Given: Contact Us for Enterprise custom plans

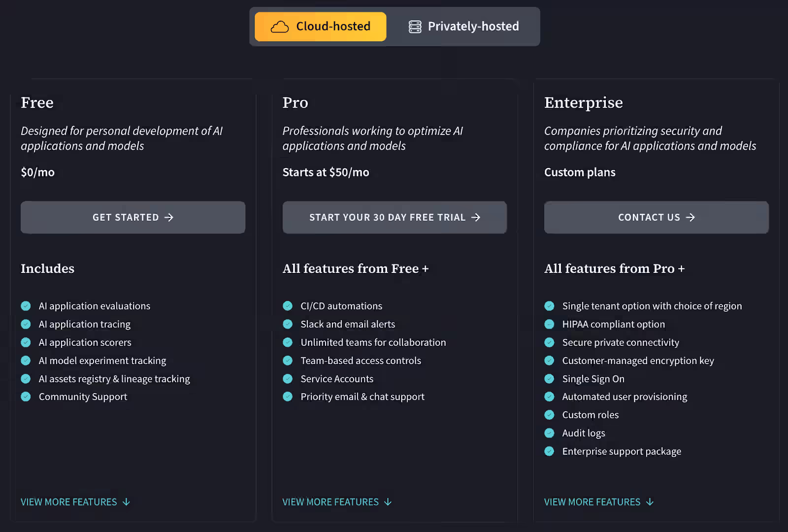Looking at the screenshot, I should pyautogui.click(x=656, y=217).
